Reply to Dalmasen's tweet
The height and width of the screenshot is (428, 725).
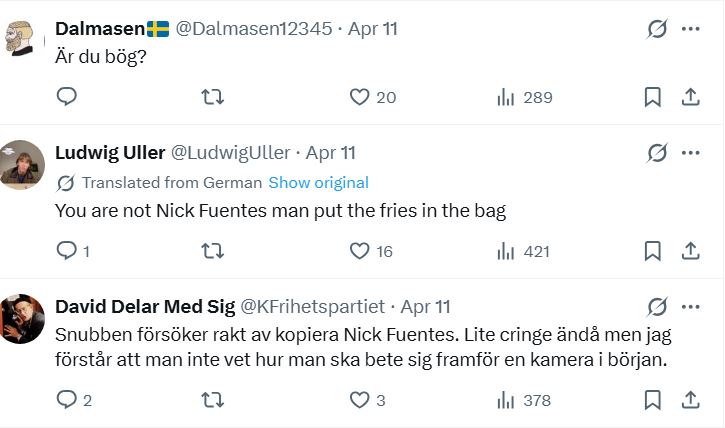67,97
